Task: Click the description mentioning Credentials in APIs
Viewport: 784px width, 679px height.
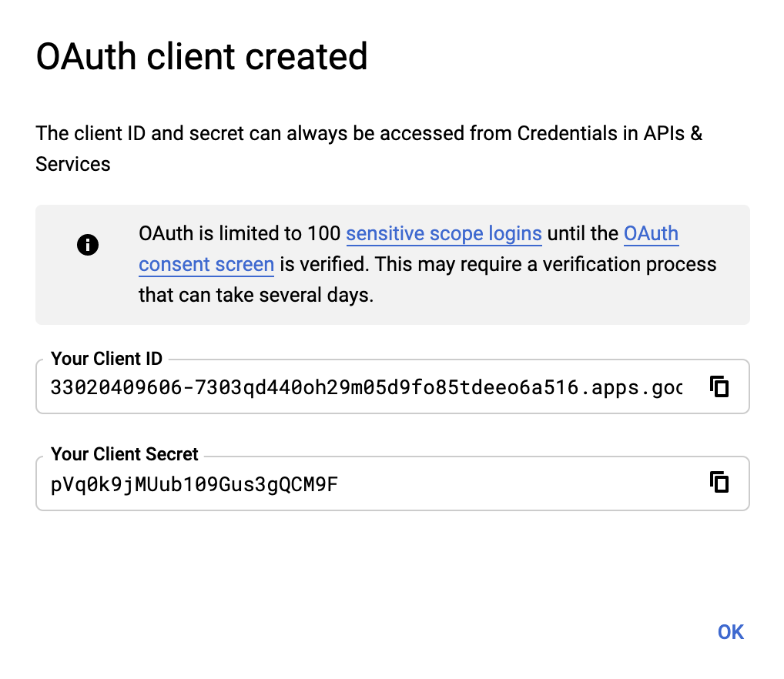Action: click(x=368, y=134)
